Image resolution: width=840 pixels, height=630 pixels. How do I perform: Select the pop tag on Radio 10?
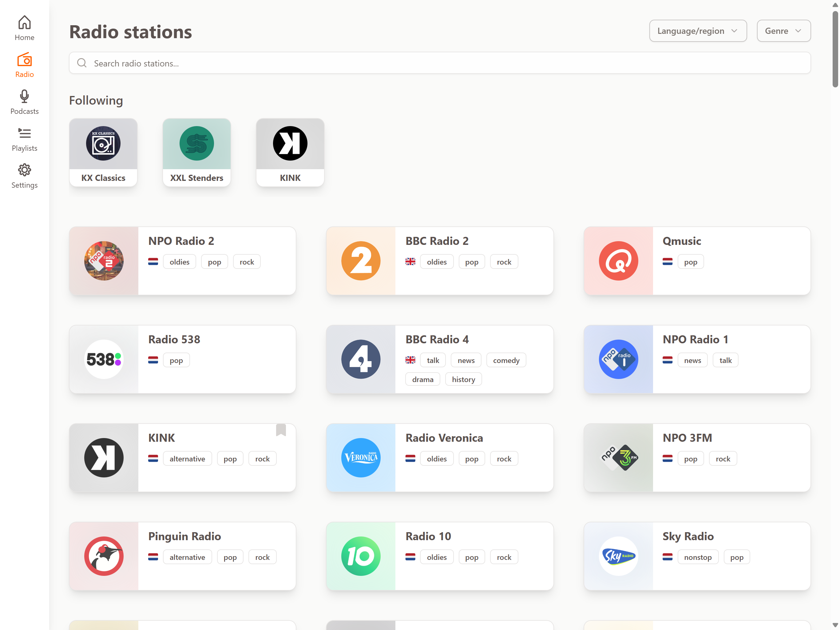[472, 557]
